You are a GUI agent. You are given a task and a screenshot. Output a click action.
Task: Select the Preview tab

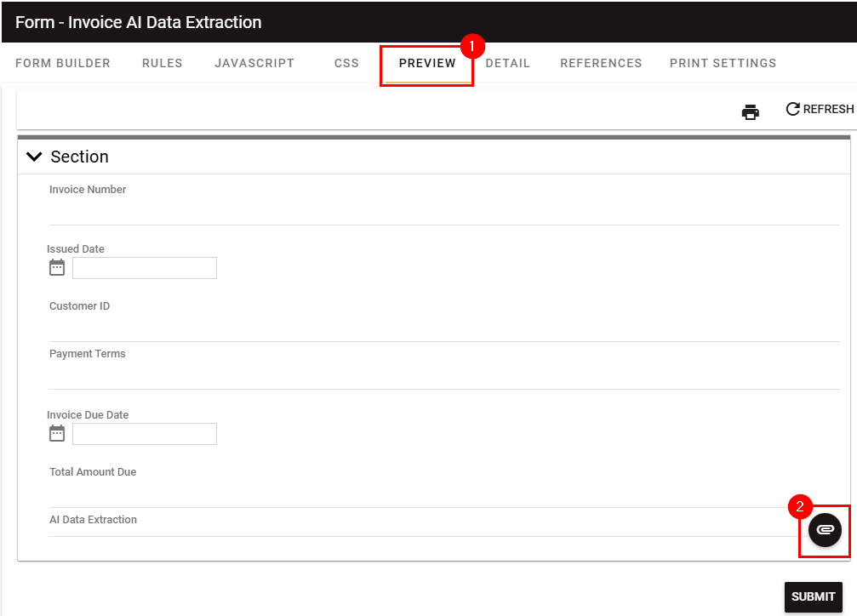click(x=427, y=63)
